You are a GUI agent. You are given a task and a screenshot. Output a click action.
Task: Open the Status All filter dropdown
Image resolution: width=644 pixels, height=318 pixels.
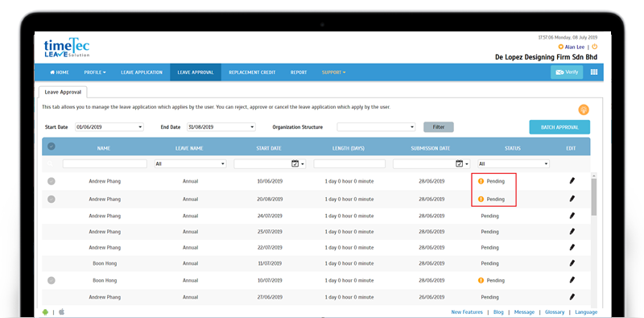click(514, 163)
